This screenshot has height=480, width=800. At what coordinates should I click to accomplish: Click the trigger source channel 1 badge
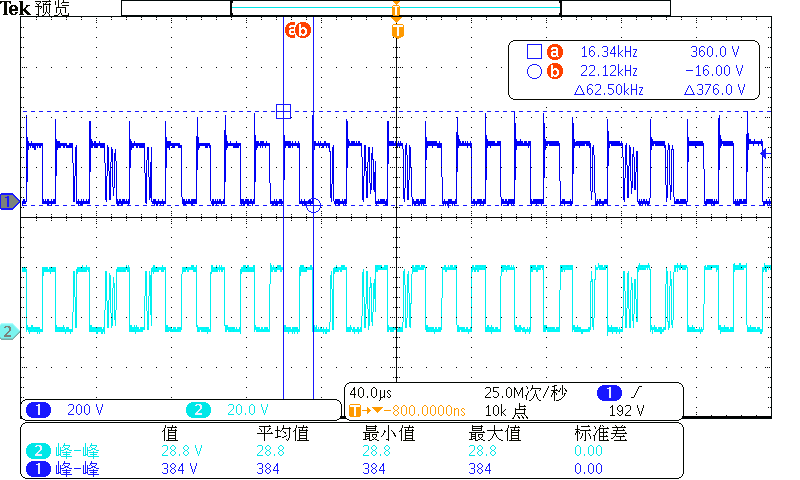609,393
